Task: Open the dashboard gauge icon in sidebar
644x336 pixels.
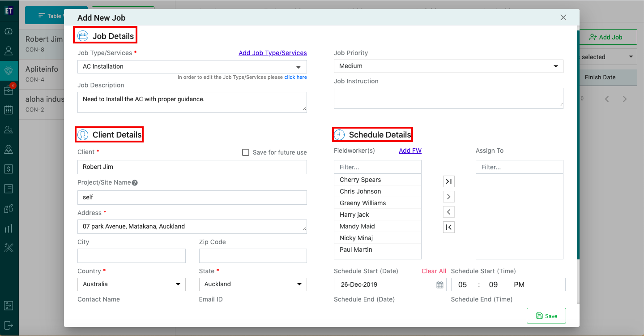Action: pos(9,31)
